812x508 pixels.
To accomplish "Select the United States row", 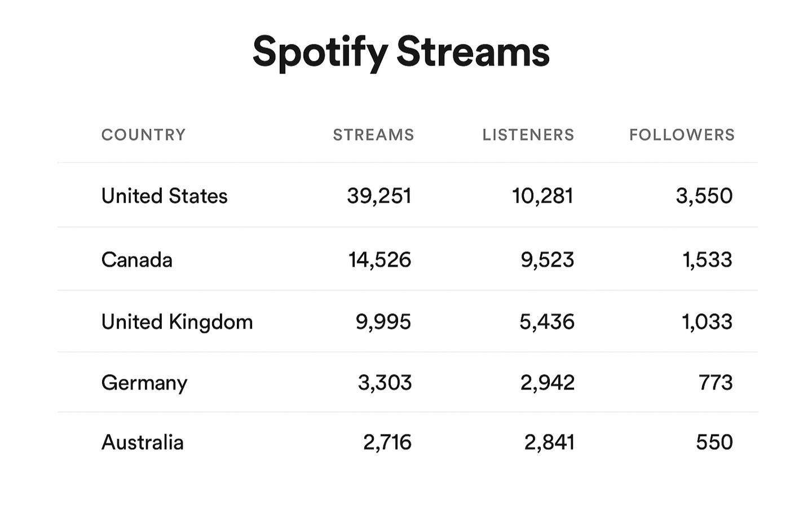I will coord(164,196).
